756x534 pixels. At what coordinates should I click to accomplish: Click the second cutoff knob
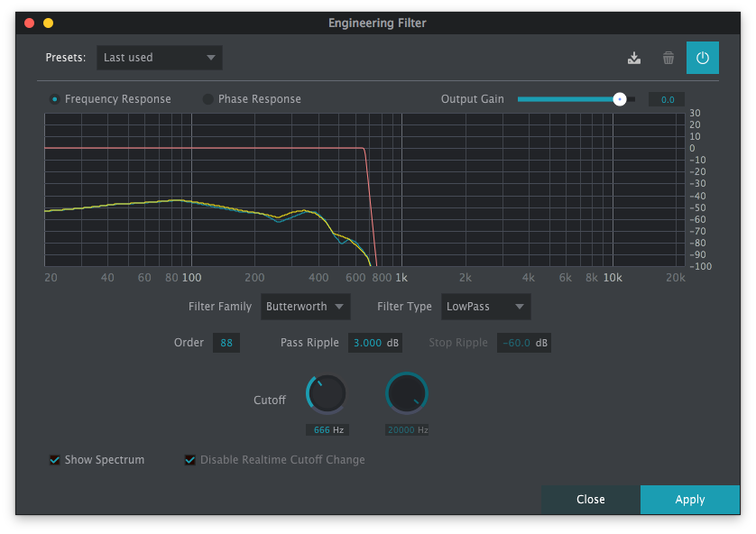(x=407, y=393)
